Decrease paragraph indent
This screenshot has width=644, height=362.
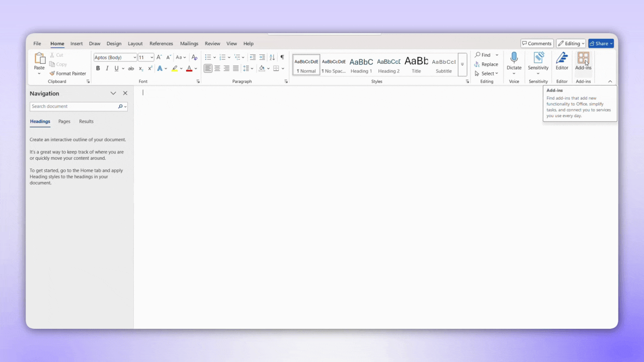pyautogui.click(x=253, y=57)
